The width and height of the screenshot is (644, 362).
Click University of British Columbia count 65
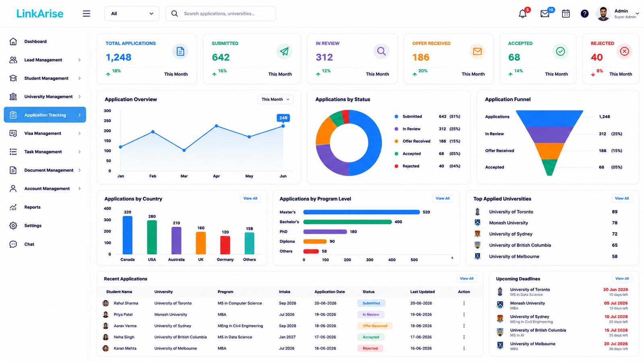(x=615, y=245)
